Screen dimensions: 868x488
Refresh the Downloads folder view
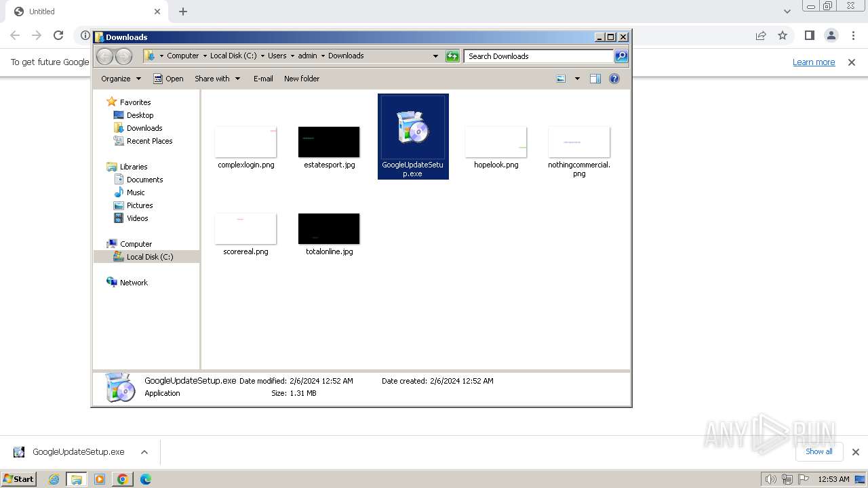point(452,56)
